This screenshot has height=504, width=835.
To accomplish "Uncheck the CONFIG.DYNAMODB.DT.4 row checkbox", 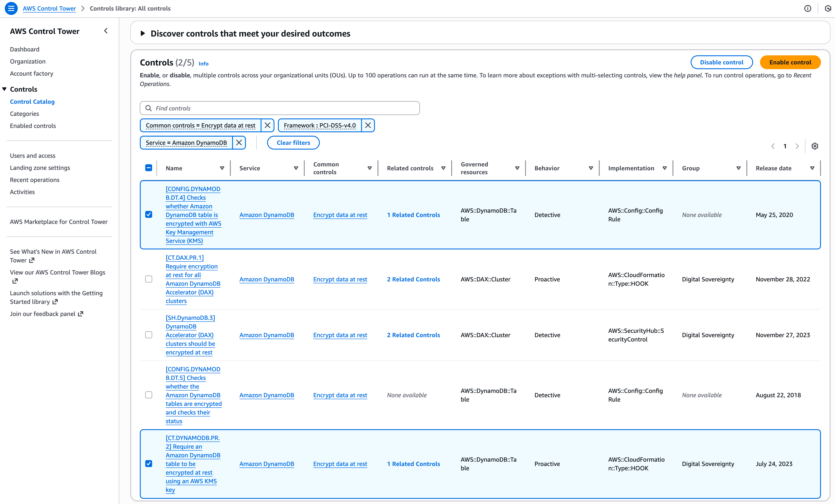I will [148, 215].
